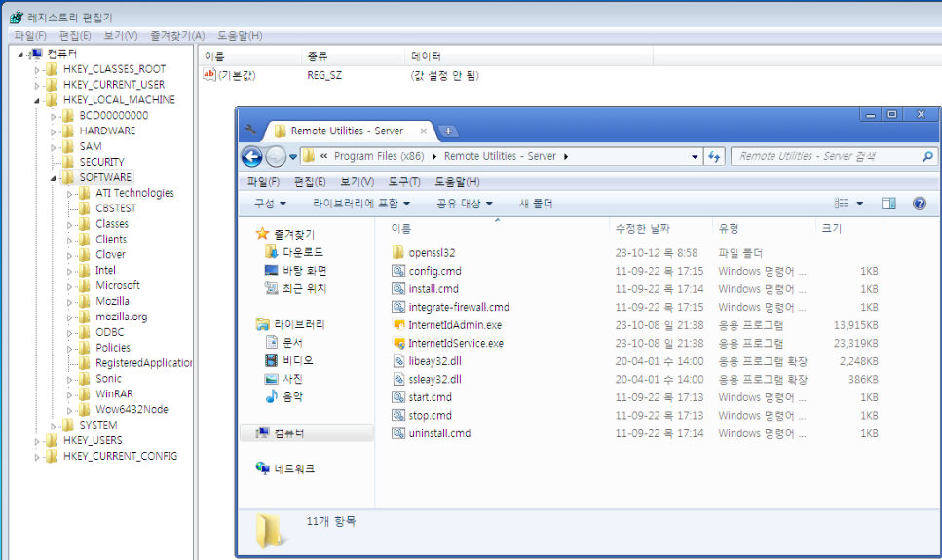Collapse the HKEY_LOCAL_MACHINE registry key
The height and width of the screenshot is (560, 942).
tap(38, 100)
